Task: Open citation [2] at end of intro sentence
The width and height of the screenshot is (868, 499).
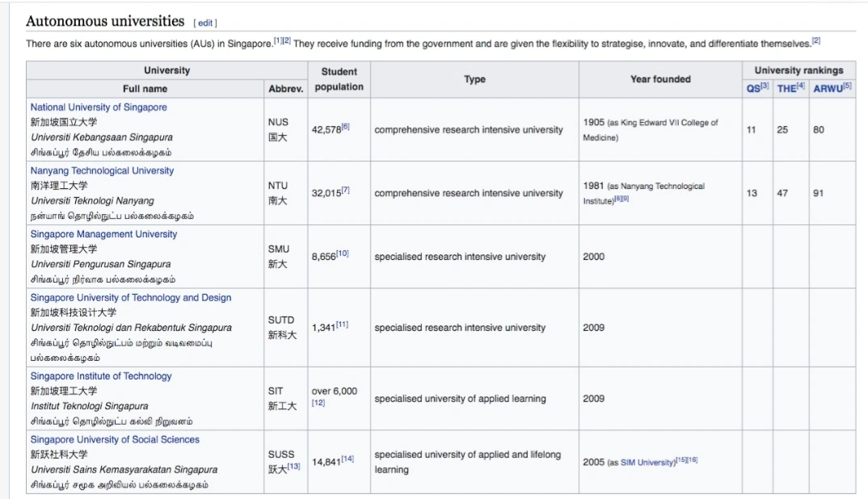Action: click(x=816, y=41)
